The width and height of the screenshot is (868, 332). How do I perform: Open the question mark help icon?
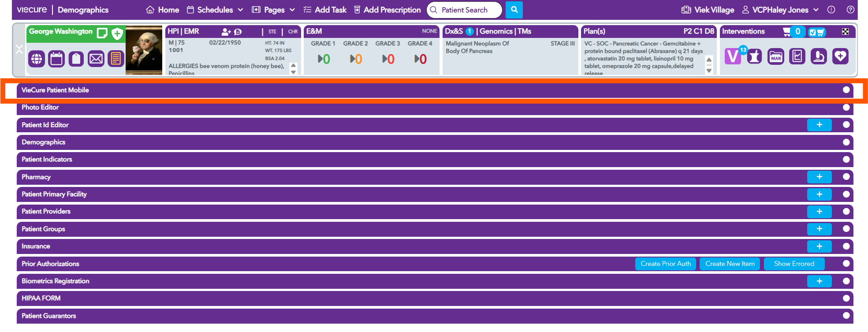point(850,10)
